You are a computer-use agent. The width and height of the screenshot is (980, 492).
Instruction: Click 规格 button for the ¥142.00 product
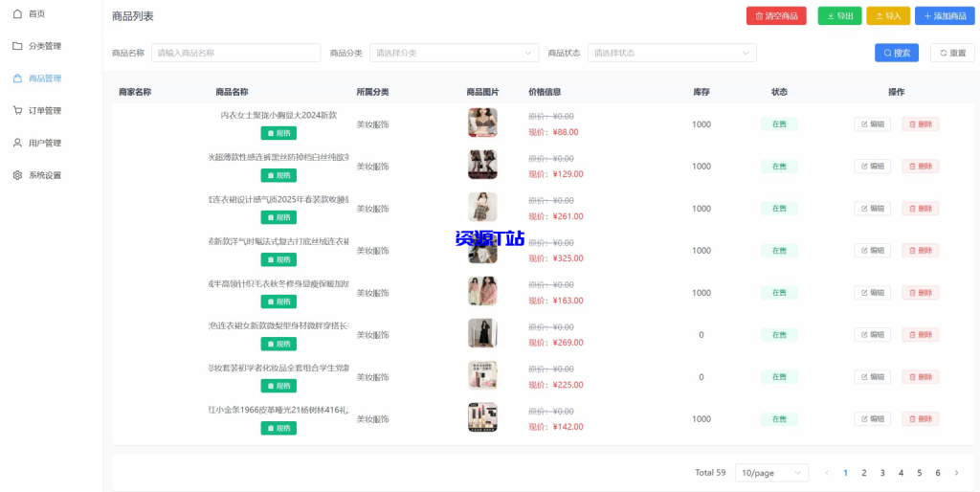[278, 428]
